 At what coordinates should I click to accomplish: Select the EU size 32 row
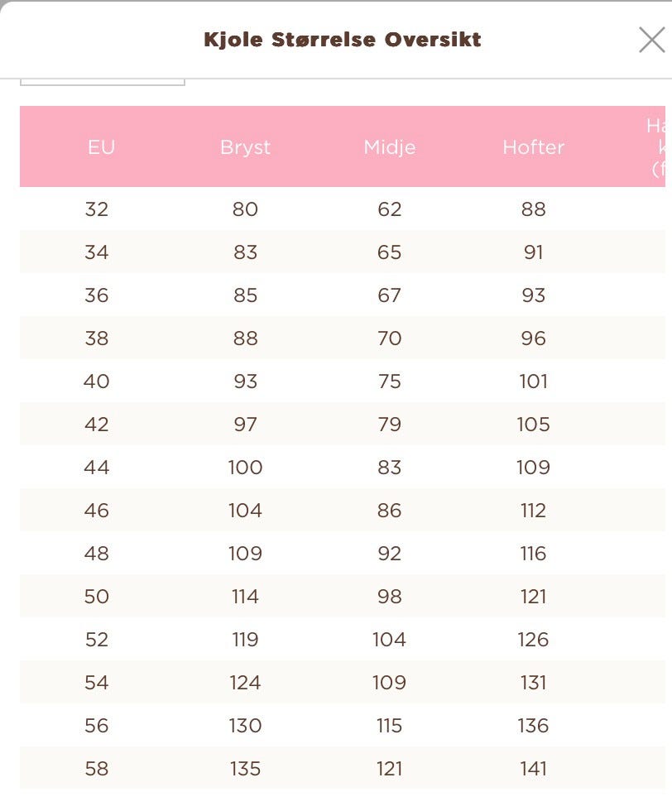coord(343,209)
